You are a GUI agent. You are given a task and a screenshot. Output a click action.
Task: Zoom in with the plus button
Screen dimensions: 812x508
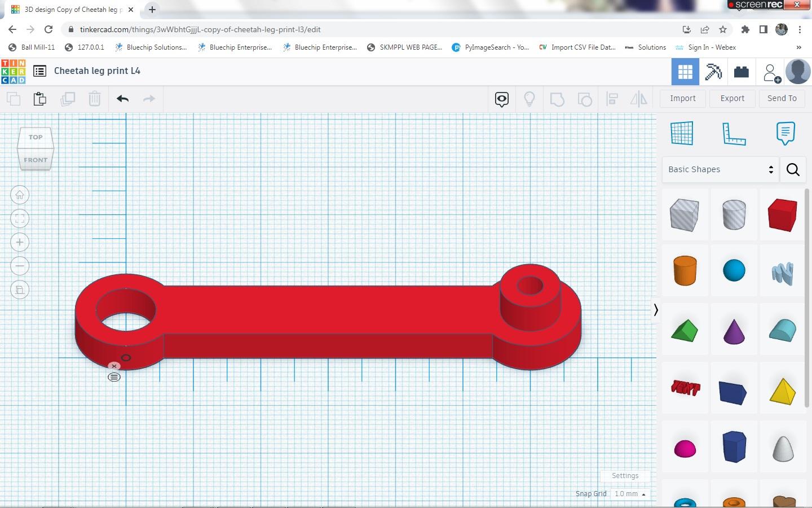pos(20,243)
